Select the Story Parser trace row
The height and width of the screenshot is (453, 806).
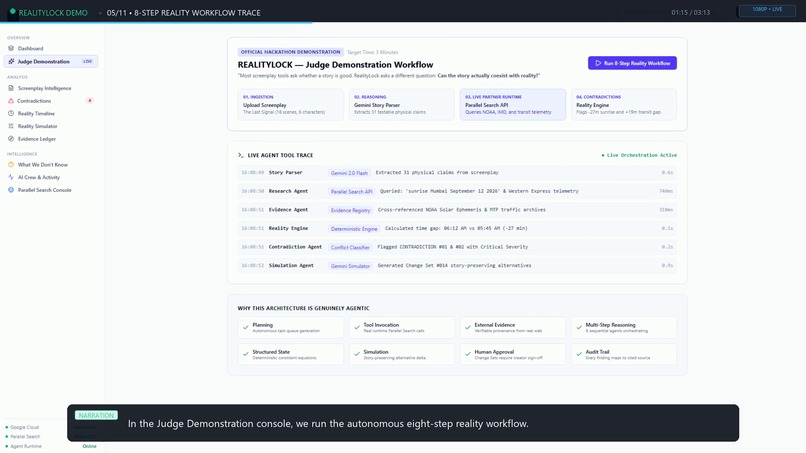click(457, 173)
